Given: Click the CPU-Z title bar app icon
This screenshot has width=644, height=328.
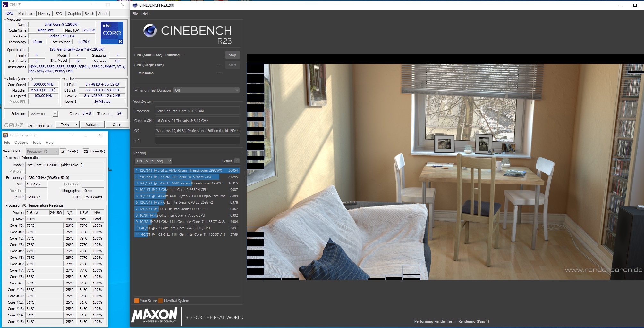Looking at the screenshot, I should click(5, 5).
